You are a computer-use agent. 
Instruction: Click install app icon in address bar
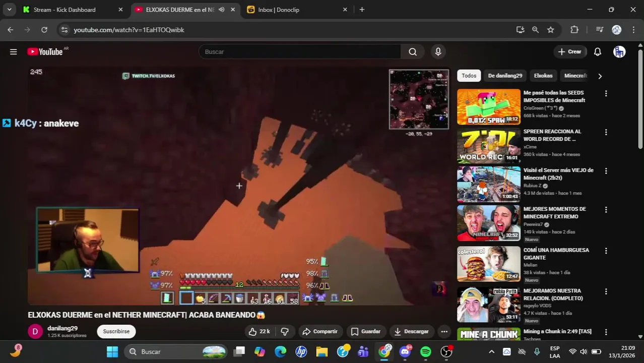tap(521, 30)
